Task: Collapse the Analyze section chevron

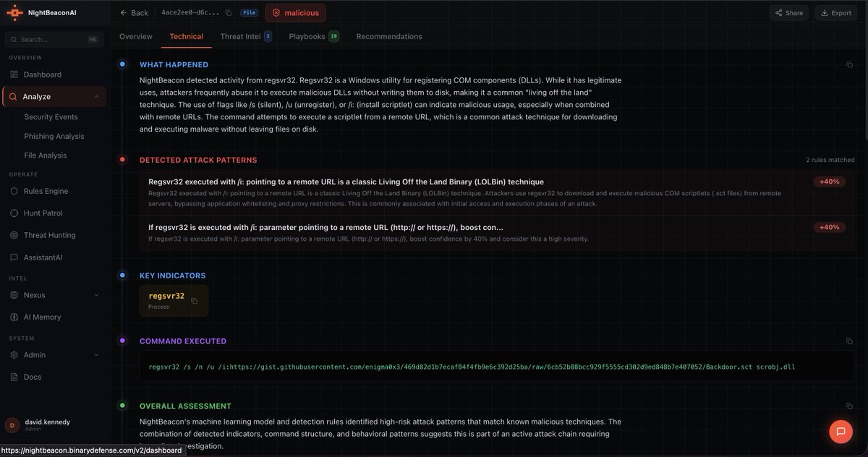Action: pyautogui.click(x=97, y=96)
